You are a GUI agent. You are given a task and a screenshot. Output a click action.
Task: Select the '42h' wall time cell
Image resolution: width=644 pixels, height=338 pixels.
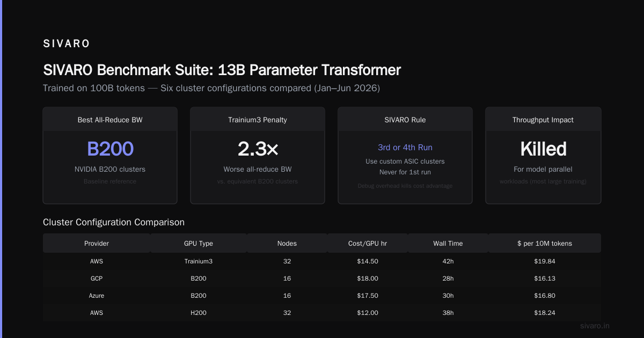click(x=448, y=261)
